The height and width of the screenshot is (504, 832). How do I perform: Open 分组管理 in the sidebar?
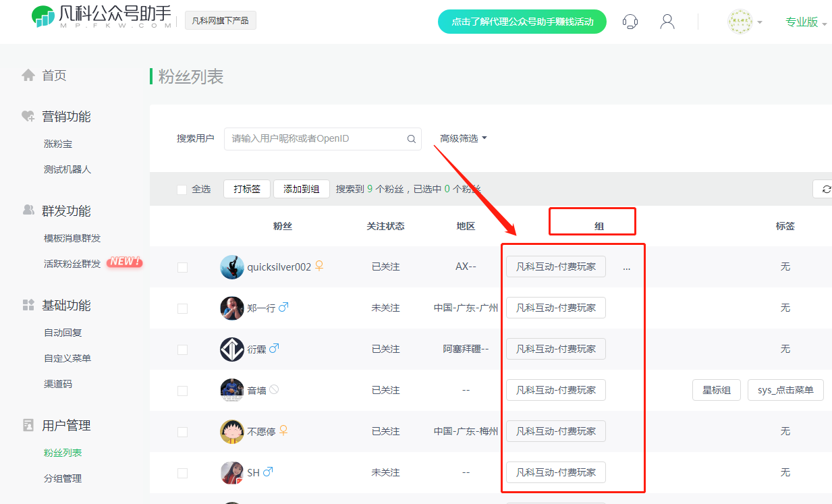pyautogui.click(x=63, y=478)
